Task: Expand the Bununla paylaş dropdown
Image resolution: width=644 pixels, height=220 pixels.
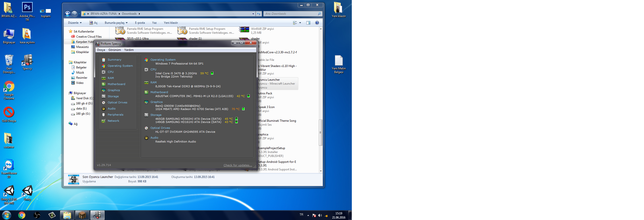Action: coord(116,23)
